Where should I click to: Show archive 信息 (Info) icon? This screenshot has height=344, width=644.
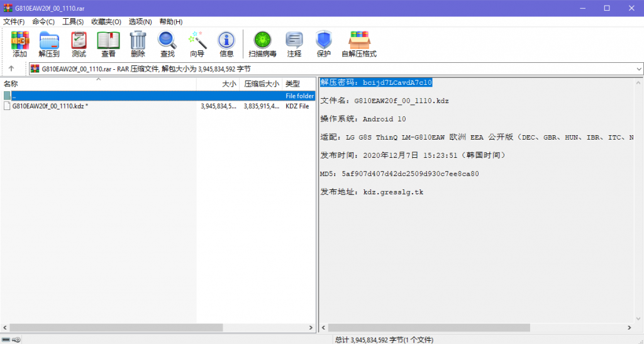point(226,44)
